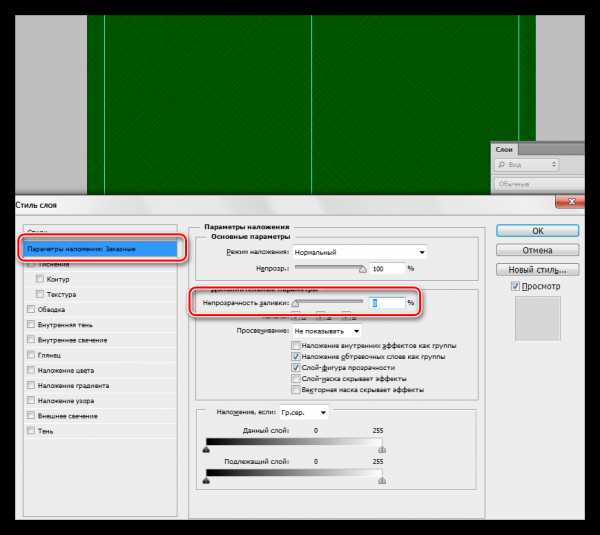Uncheck Слой-фигура прозрачности option
The width and height of the screenshot is (600, 535).
[x=295, y=367]
